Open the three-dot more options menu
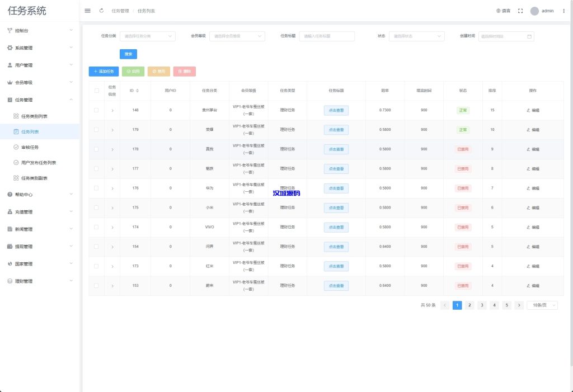Viewport: 573px width, 392px height. [x=563, y=11]
